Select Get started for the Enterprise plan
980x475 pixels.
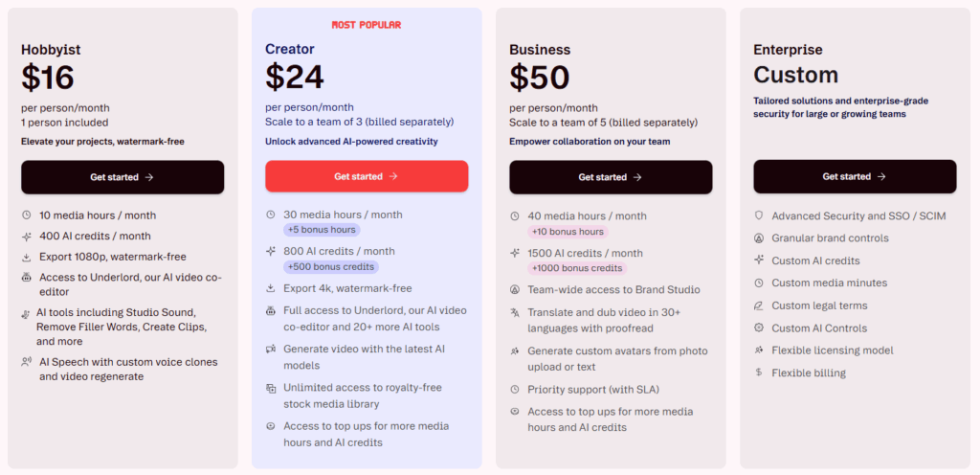[x=855, y=177]
